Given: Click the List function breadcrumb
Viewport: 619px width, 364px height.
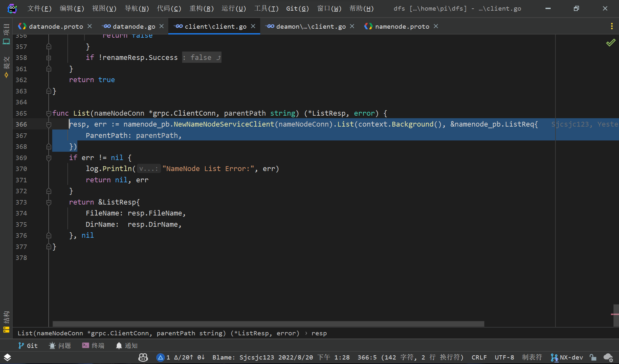Looking at the screenshot, I should [x=158, y=333].
